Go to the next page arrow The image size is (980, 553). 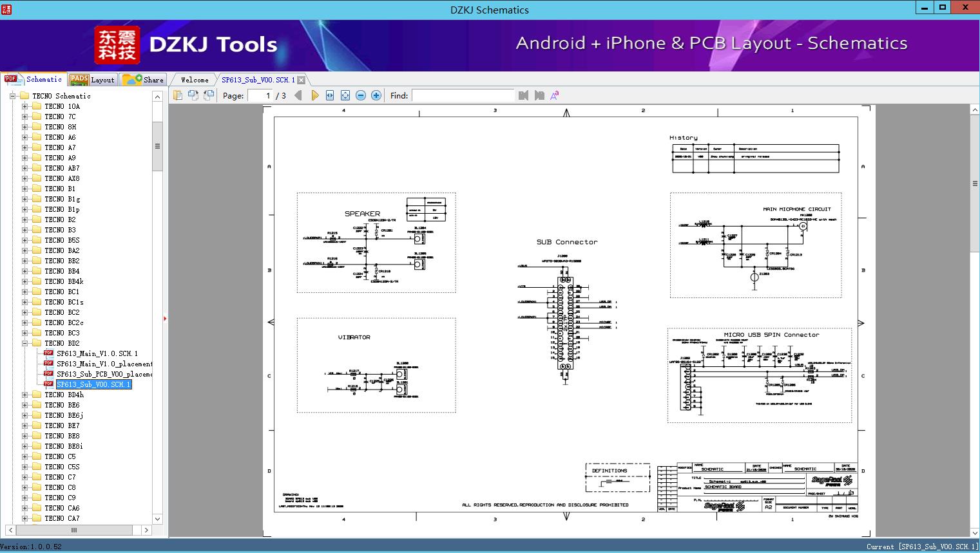click(314, 95)
